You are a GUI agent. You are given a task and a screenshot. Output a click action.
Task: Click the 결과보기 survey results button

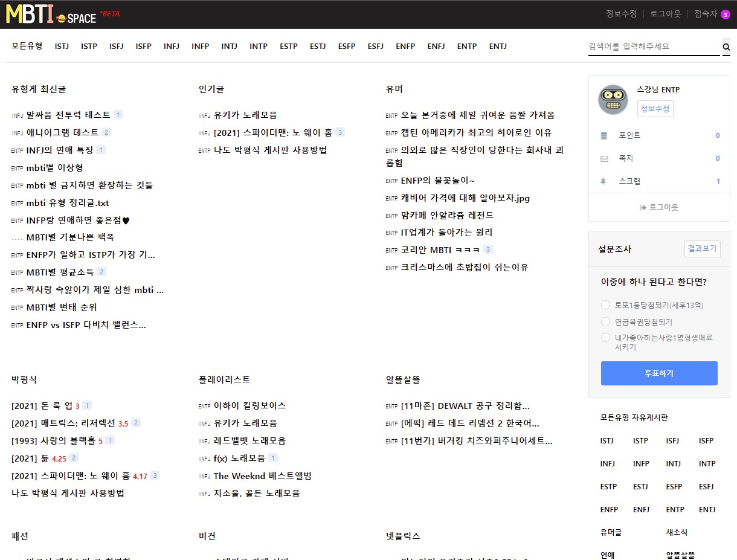pos(702,248)
